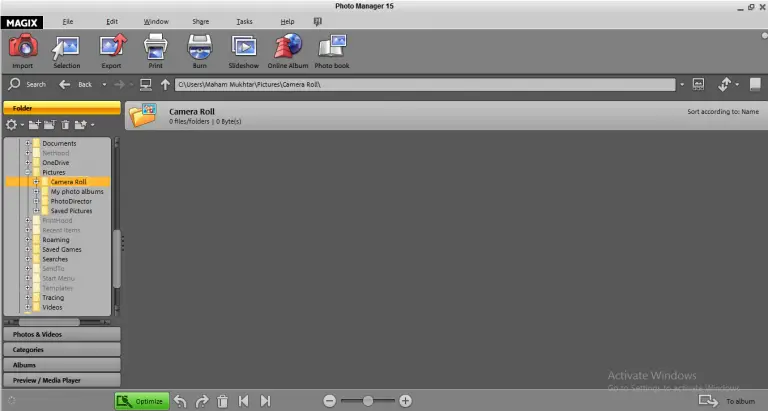
Task: Open the sort options dropdown arrow
Action: (737, 84)
